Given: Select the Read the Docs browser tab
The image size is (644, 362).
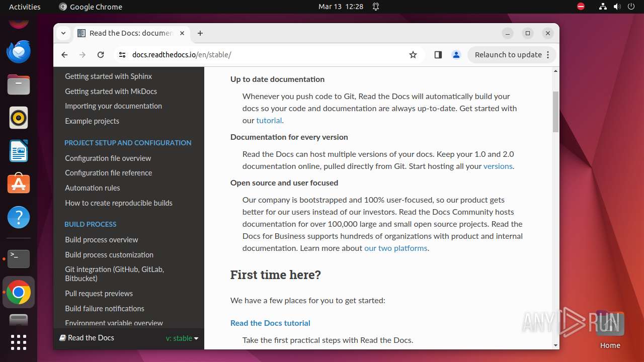Looking at the screenshot, I should [x=131, y=33].
